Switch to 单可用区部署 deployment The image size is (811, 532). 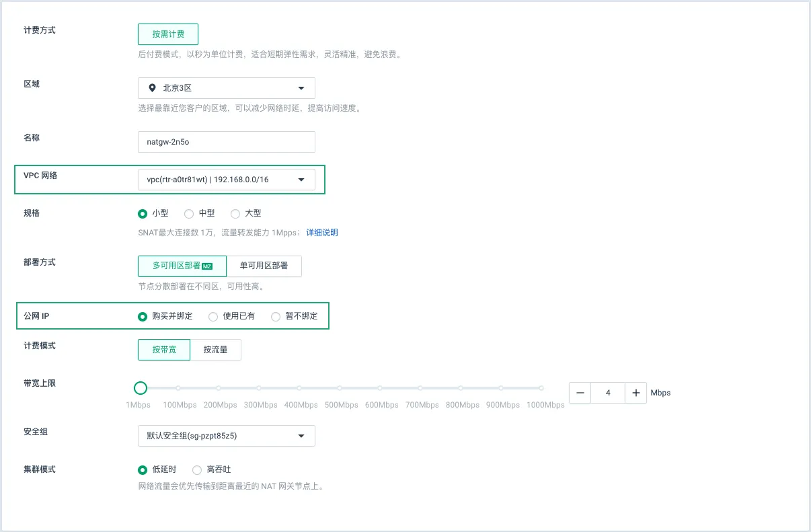click(264, 266)
